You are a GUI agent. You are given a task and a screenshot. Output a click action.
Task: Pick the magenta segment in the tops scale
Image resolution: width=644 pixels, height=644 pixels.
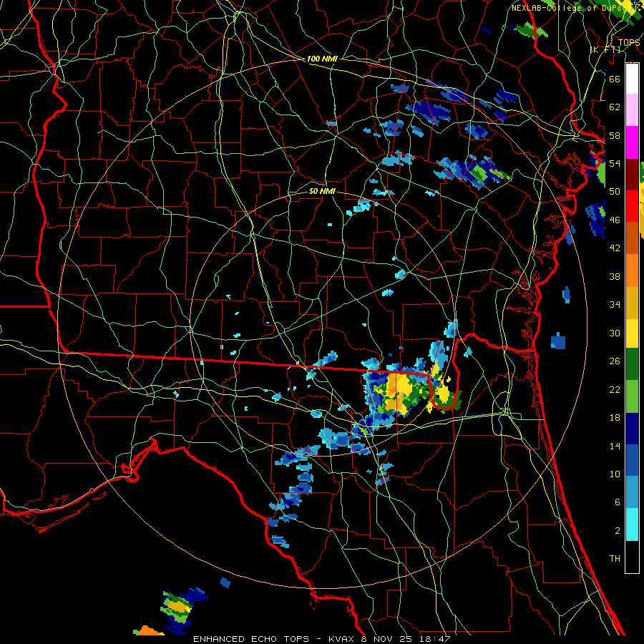tap(632, 142)
